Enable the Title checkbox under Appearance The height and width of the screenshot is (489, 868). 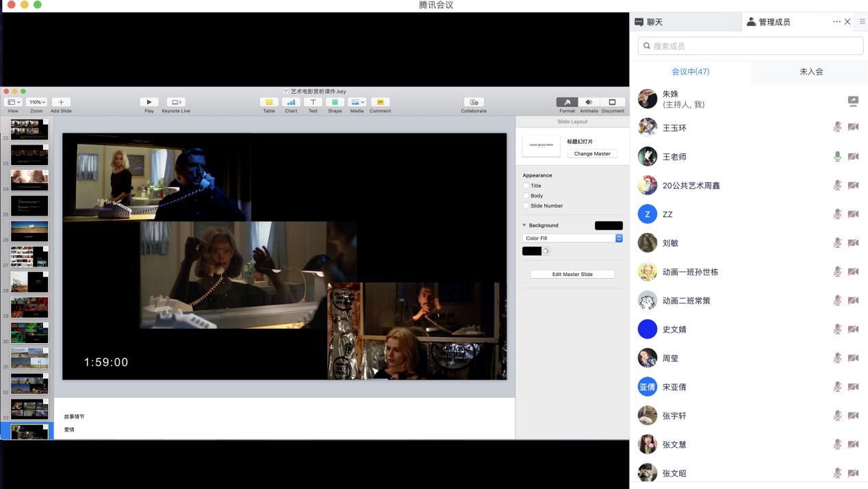pyautogui.click(x=526, y=186)
